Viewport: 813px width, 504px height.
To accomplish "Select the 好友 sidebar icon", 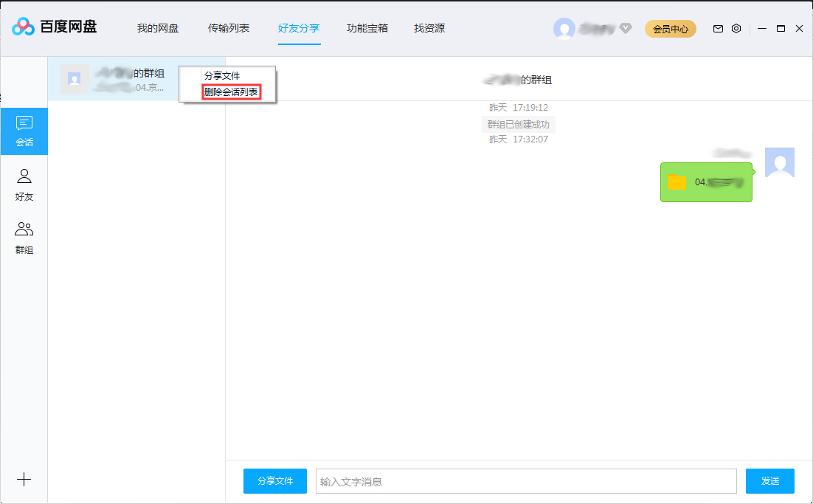I will click(x=24, y=183).
